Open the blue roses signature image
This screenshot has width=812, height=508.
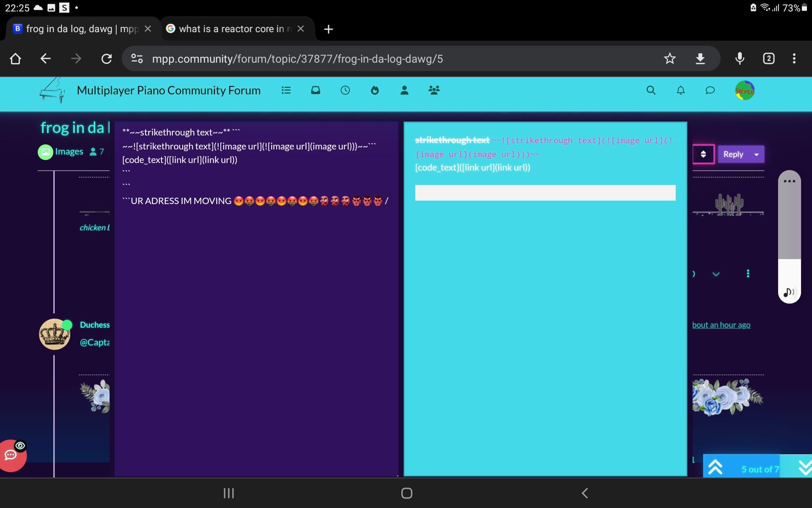click(727, 397)
